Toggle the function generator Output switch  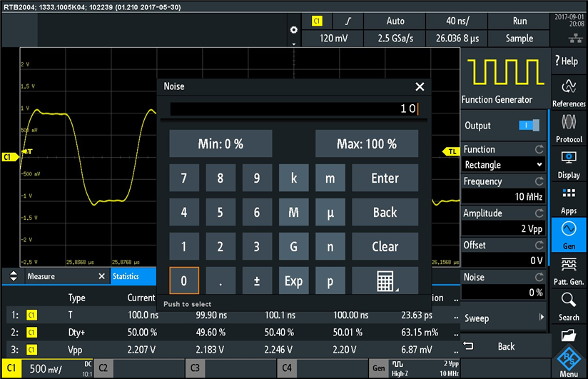click(x=529, y=126)
